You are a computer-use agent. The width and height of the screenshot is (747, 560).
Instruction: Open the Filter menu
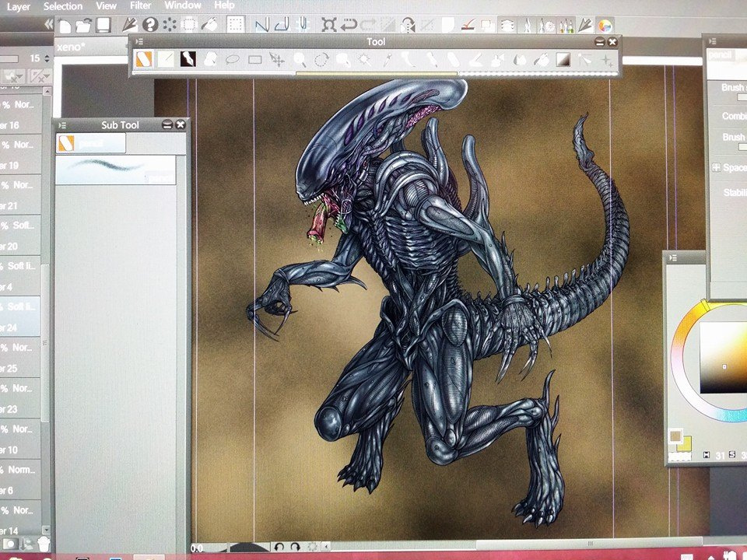click(141, 6)
